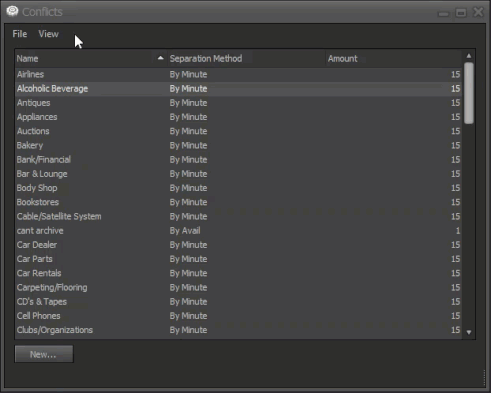Select the Carpeting/Flooring entry
The height and width of the screenshot is (393, 491).
(x=238, y=287)
